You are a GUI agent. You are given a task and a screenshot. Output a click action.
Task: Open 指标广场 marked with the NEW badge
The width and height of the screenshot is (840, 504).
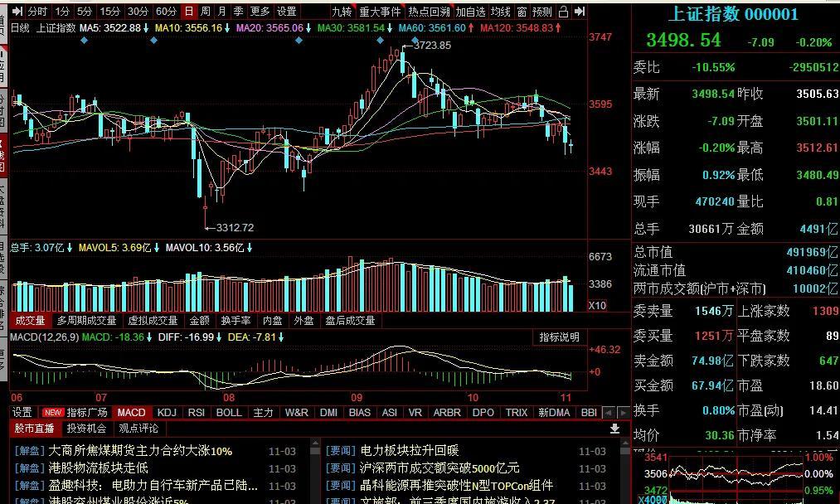pyautogui.click(x=75, y=413)
